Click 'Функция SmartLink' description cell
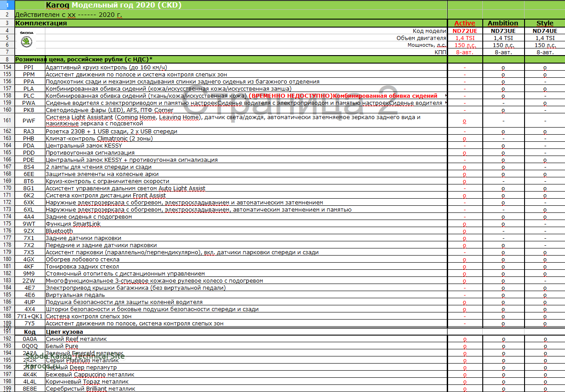Screen dimensions: 565x392 tap(246, 224)
